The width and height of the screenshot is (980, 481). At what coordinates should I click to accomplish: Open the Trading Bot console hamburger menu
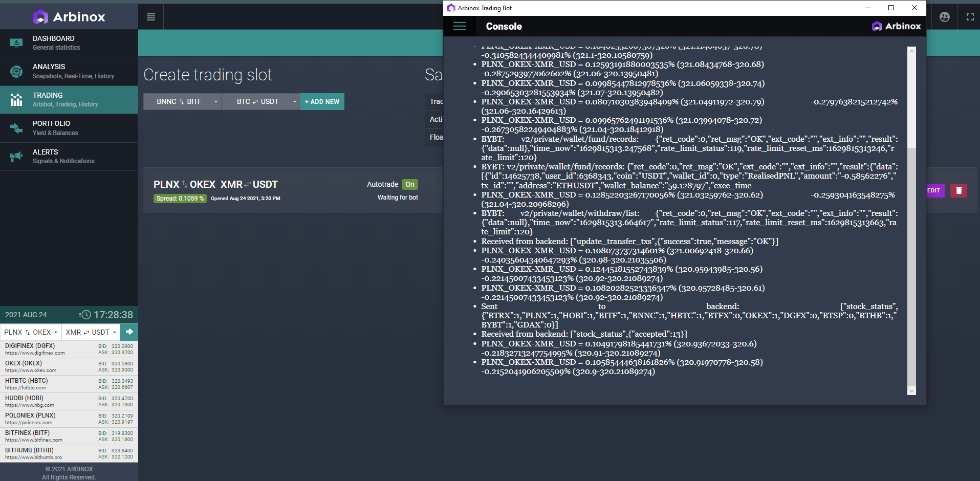459,26
